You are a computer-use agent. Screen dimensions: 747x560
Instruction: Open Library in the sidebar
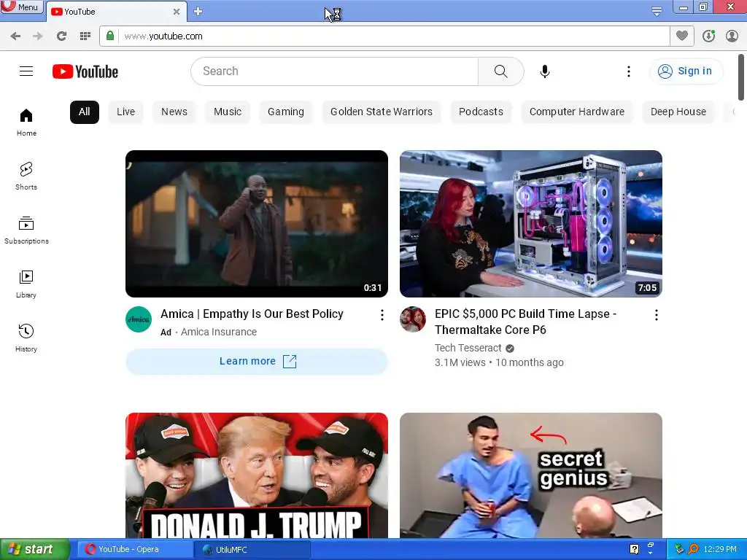coord(26,284)
